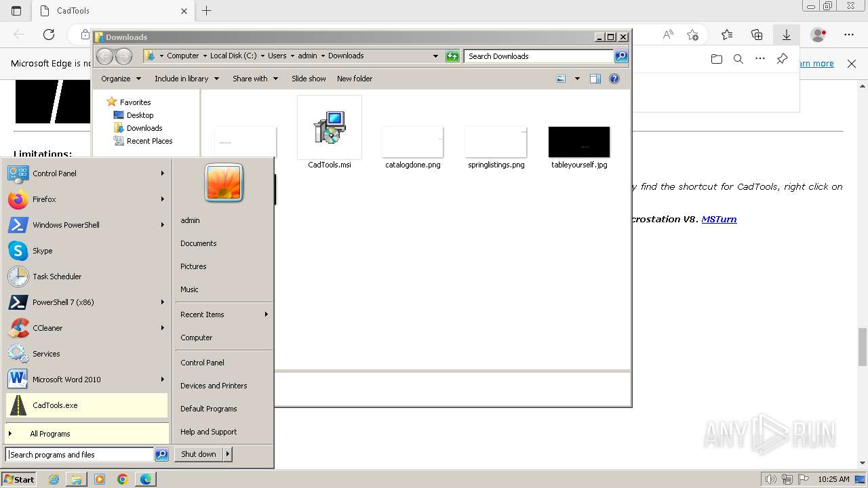This screenshot has height=488, width=868.
Task: Click Slide show in Explorer toolbar
Action: click(309, 79)
